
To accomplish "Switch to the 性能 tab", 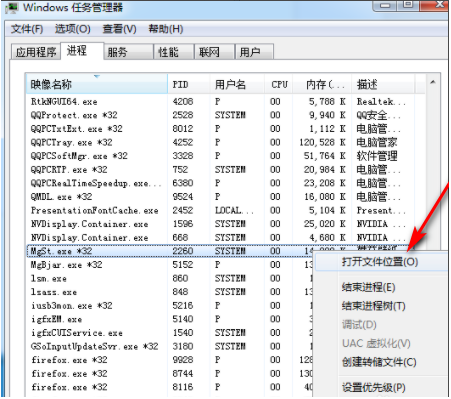I will click(x=174, y=52).
